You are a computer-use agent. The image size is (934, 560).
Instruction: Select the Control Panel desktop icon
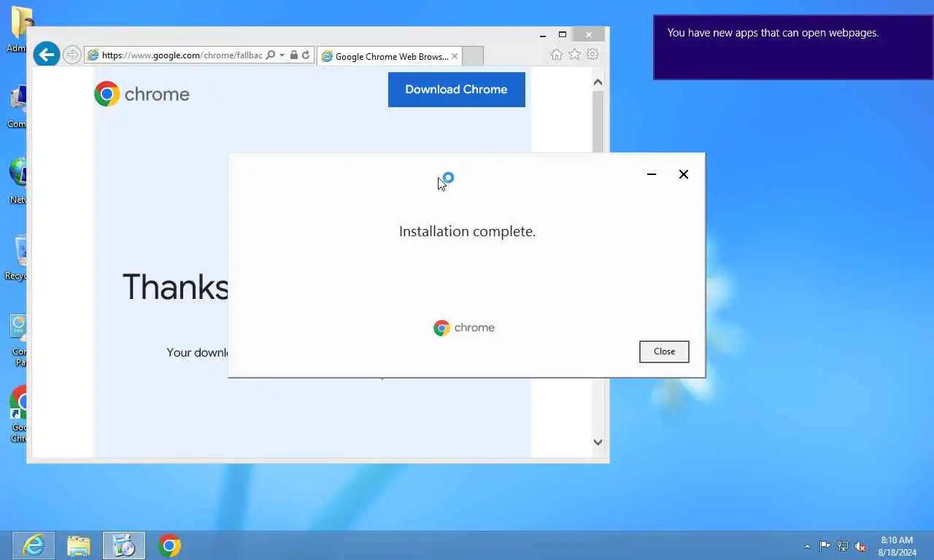point(19,340)
